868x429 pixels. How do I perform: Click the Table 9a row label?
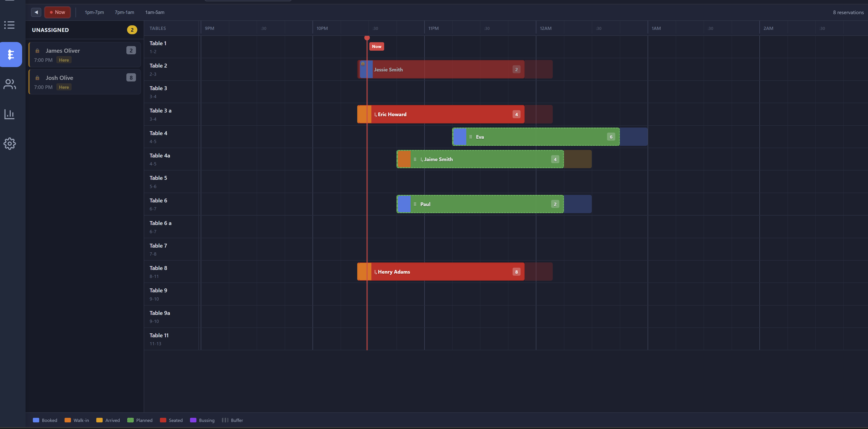point(160,313)
